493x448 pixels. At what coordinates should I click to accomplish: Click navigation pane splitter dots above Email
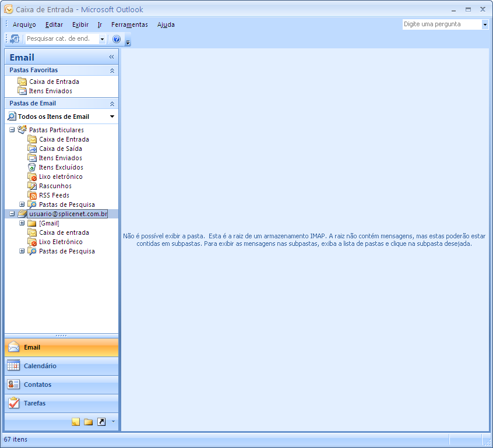click(61, 336)
